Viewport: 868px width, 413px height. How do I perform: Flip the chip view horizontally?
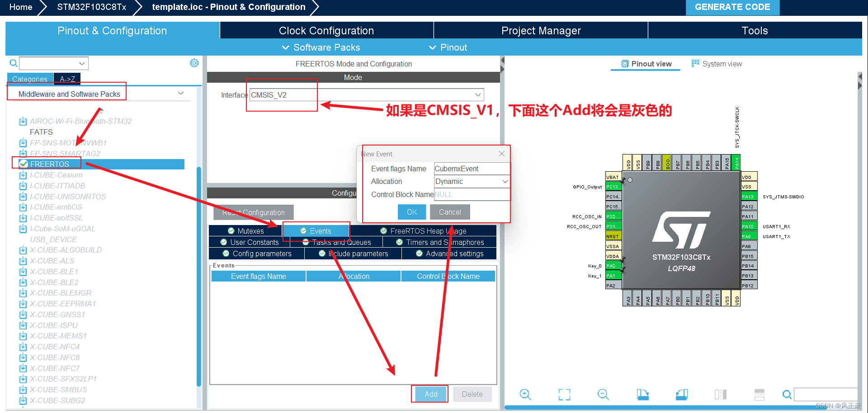(721, 394)
